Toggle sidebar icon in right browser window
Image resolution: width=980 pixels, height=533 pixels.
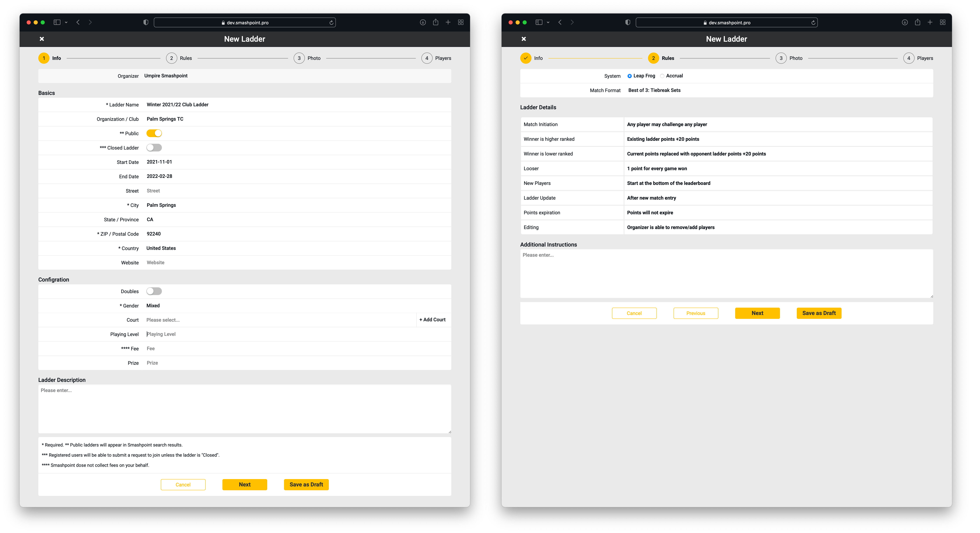pyautogui.click(x=539, y=22)
